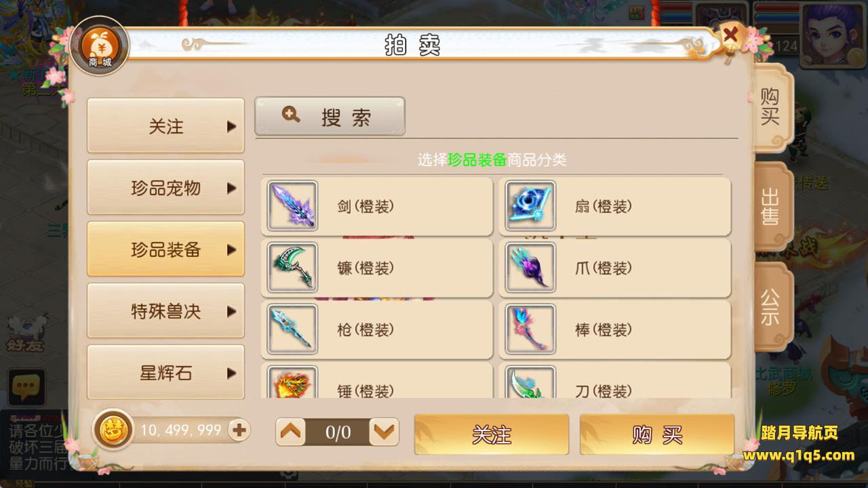868x488 pixels.
Task: Click the plus icon to add coins
Action: (238, 430)
